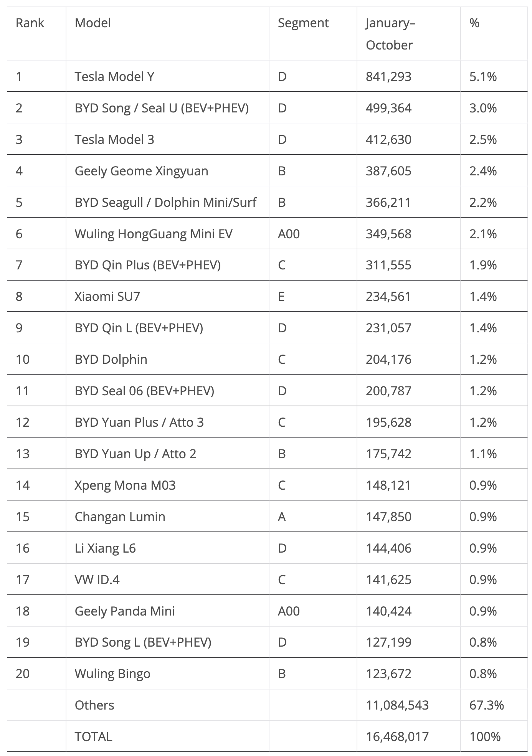Click the Segment column header

[x=303, y=23]
